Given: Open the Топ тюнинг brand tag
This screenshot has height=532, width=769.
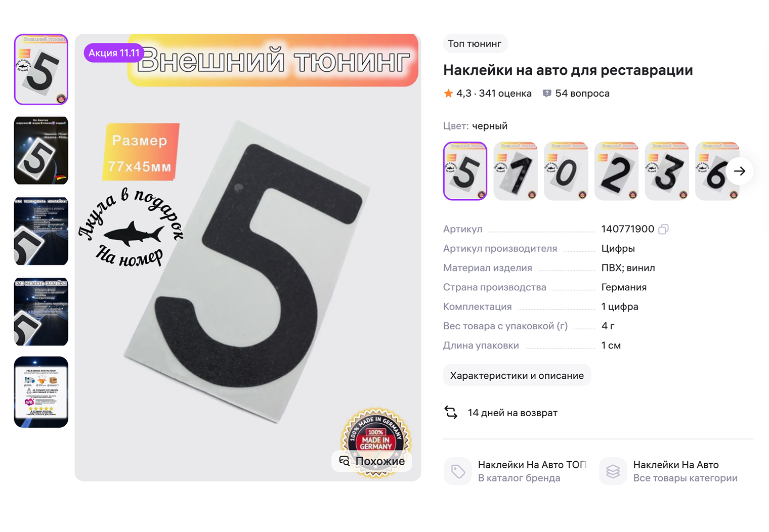Looking at the screenshot, I should pyautogui.click(x=475, y=43).
